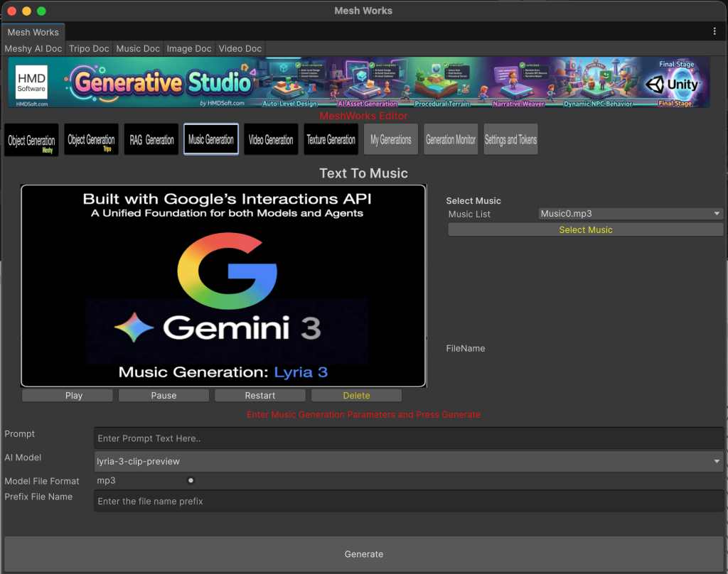728x574 pixels.
Task: Click the large Generate button
Action: (x=363, y=554)
